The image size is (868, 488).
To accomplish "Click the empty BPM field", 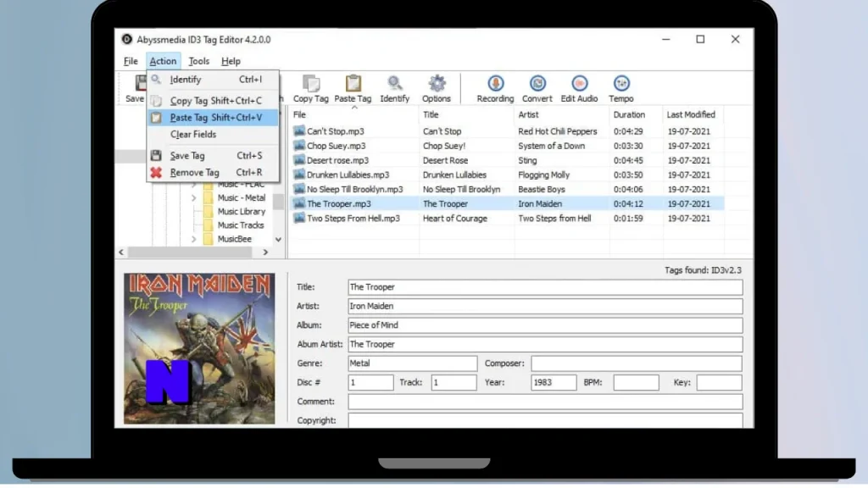I will 636,382.
